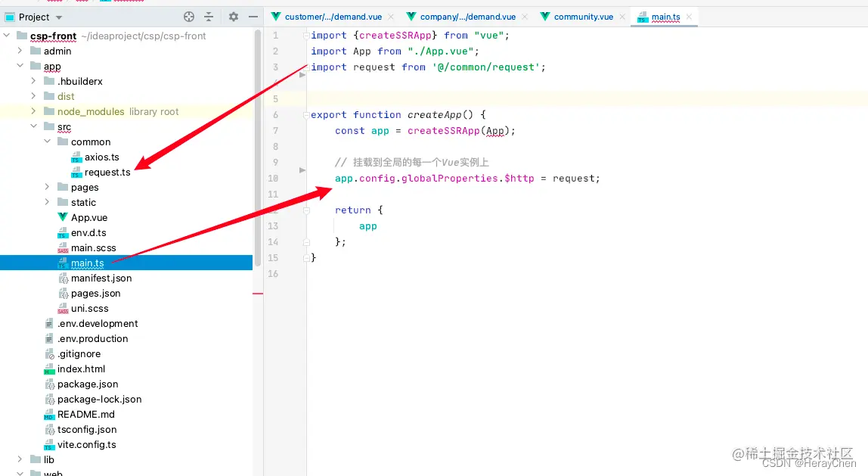Switch to customer/.../demand.vue tab
Screen dimensions: 868x476
point(333,17)
